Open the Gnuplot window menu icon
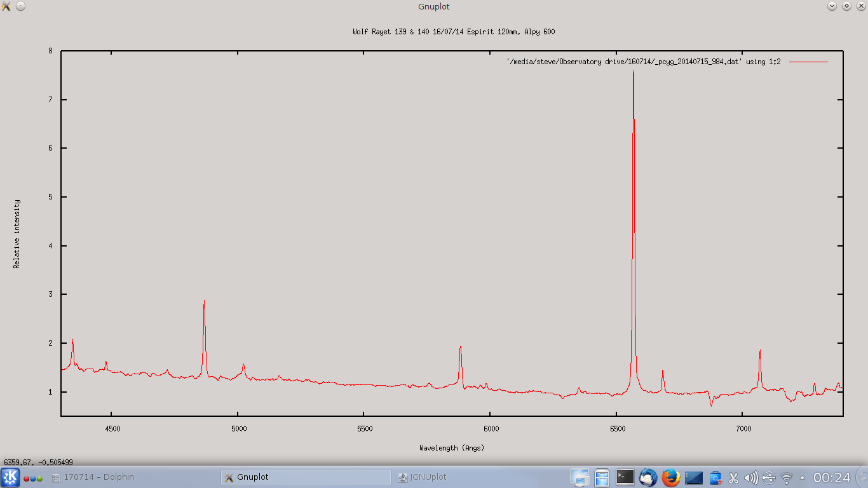 [x=6, y=6]
